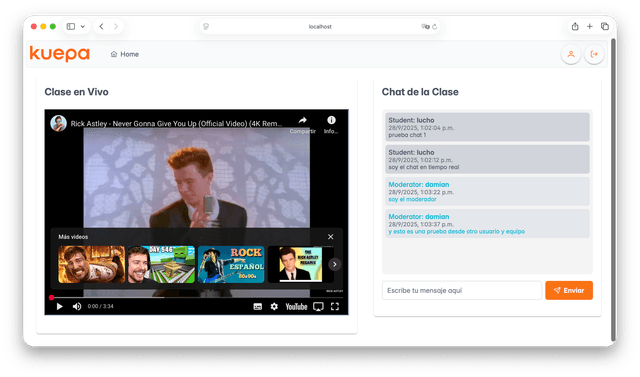This screenshot has height=377, width=640.
Task: Click the kuepa logo
Action: click(x=60, y=54)
